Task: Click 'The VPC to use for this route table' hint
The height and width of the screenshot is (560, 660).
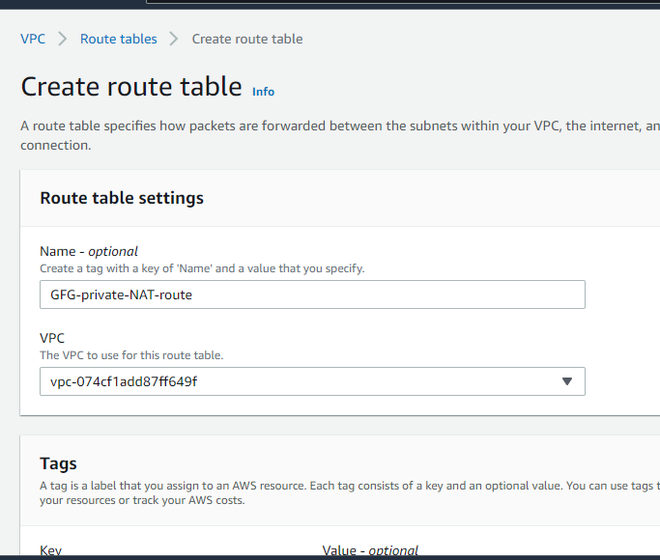Action: pos(131,356)
